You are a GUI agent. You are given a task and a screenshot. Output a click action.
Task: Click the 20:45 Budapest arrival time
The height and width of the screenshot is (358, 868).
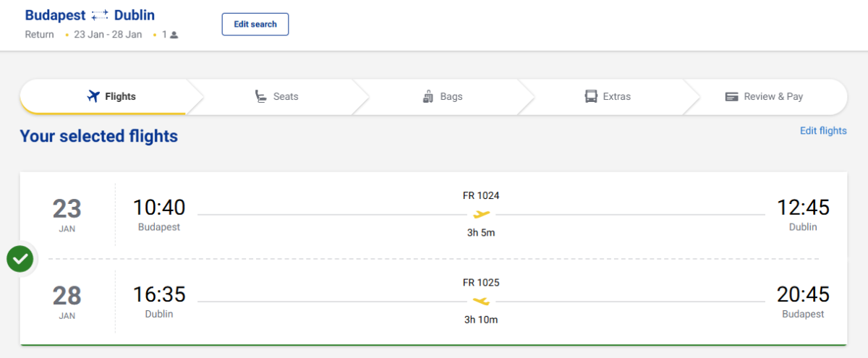803,295
